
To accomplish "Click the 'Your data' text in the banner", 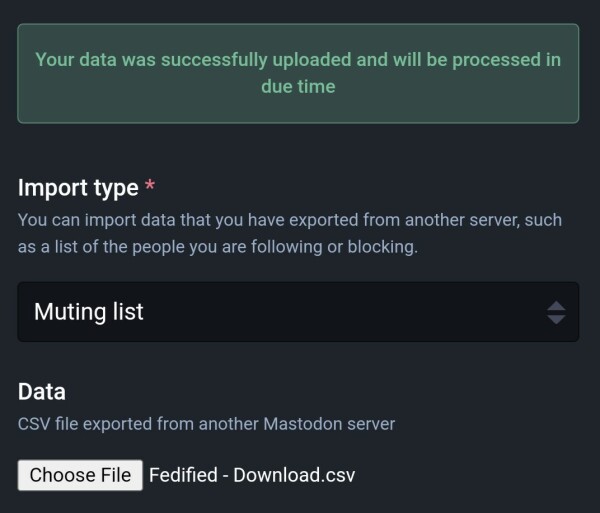I will point(76,60).
